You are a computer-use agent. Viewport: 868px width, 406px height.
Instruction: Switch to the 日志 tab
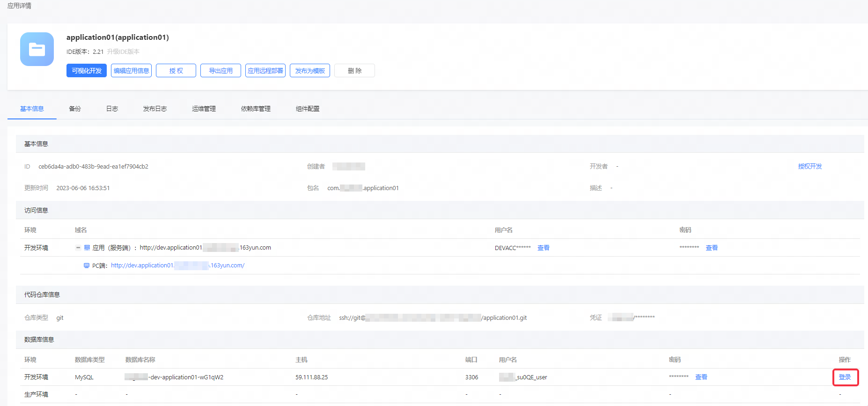click(112, 109)
